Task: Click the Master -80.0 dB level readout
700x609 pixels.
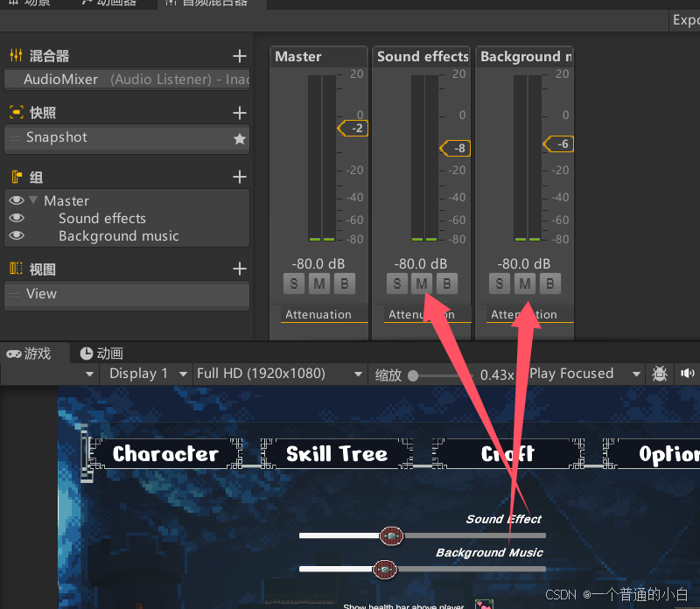Action: coord(318,263)
